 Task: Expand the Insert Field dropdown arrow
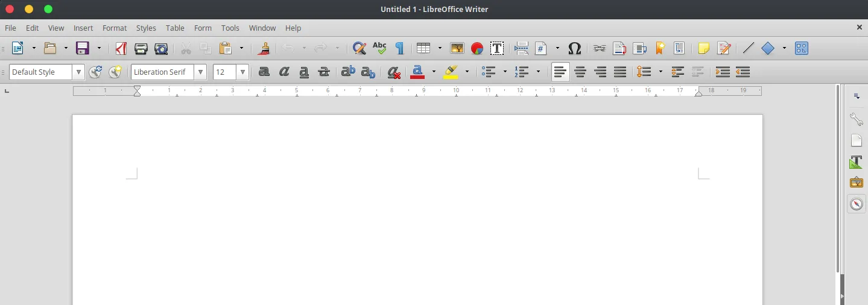coord(557,48)
